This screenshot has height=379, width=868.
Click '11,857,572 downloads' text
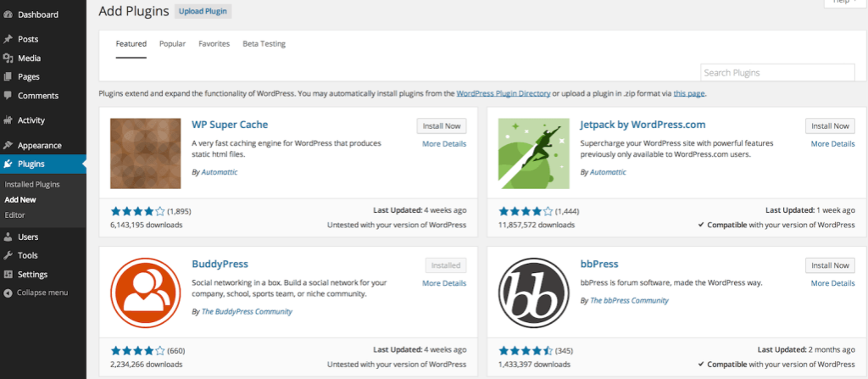click(537, 225)
